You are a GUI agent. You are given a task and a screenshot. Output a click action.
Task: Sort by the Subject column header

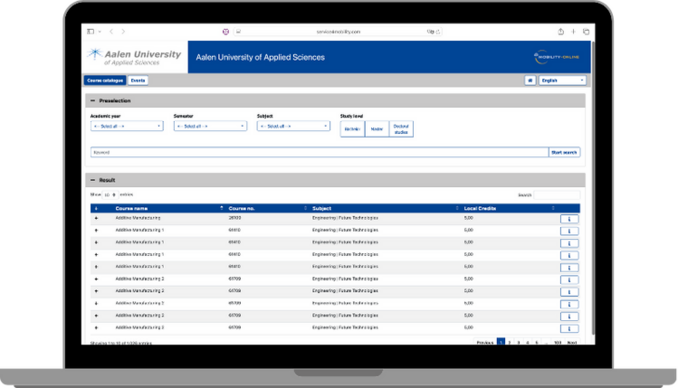pyautogui.click(x=385, y=208)
